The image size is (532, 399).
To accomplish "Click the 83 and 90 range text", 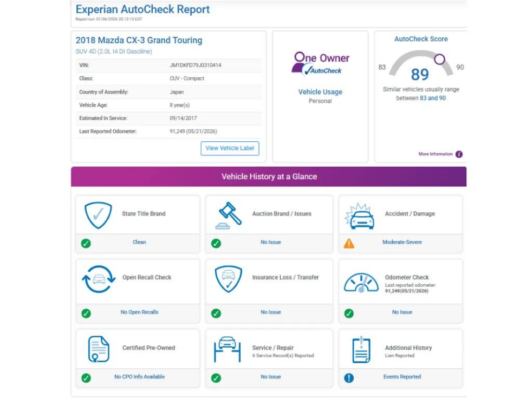I will (433, 98).
